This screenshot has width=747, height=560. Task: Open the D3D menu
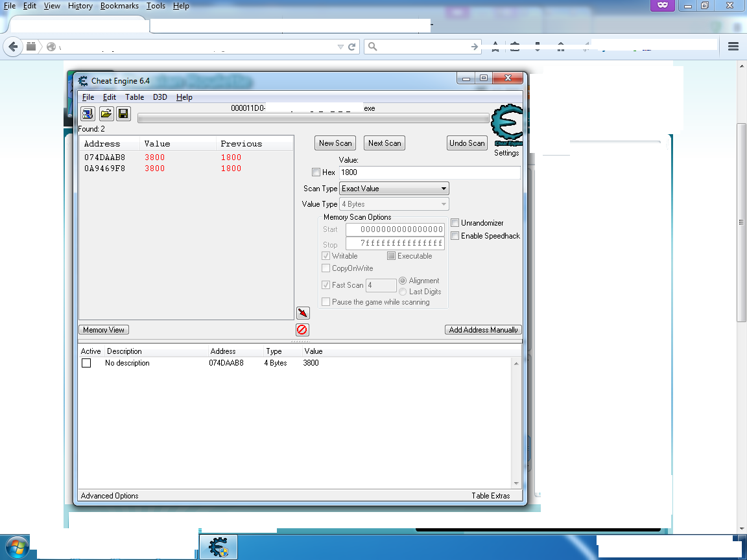click(160, 97)
